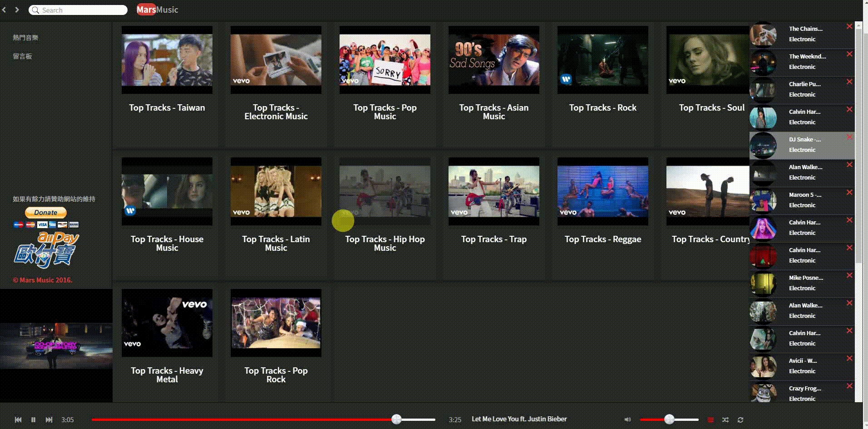The width and height of the screenshot is (868, 429).
Task: Open Top Tracks - Latin Music thumbnail
Action: (x=276, y=191)
